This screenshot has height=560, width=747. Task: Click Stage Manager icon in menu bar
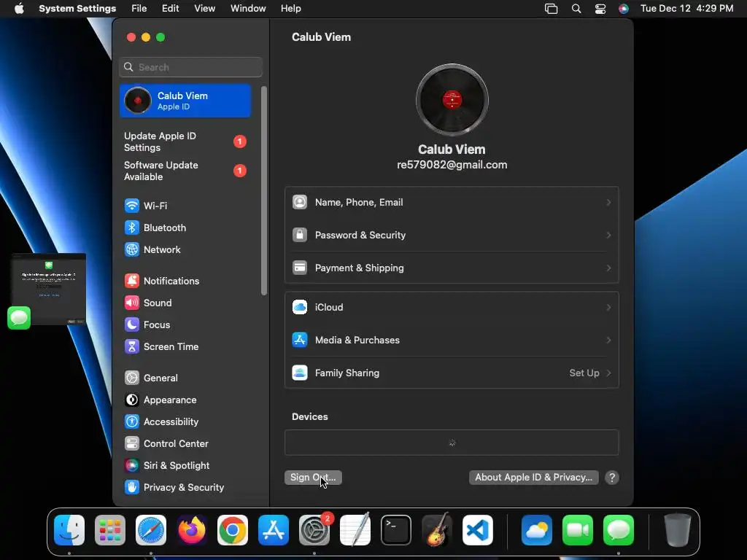tap(551, 9)
